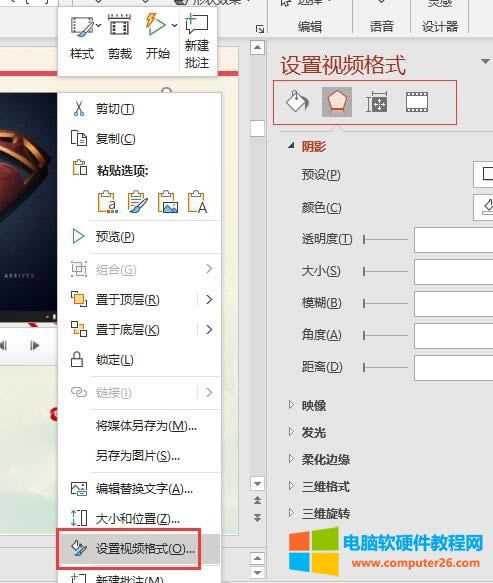This screenshot has width=493, height=583.
Task: Click the Transparency (透明度) slider track
Action: pyautogui.click(x=385, y=239)
